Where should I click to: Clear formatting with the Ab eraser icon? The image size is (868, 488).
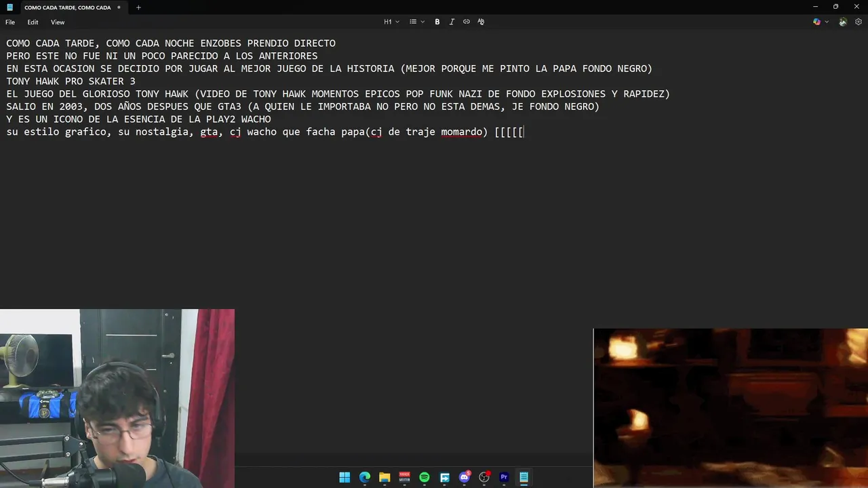481,22
